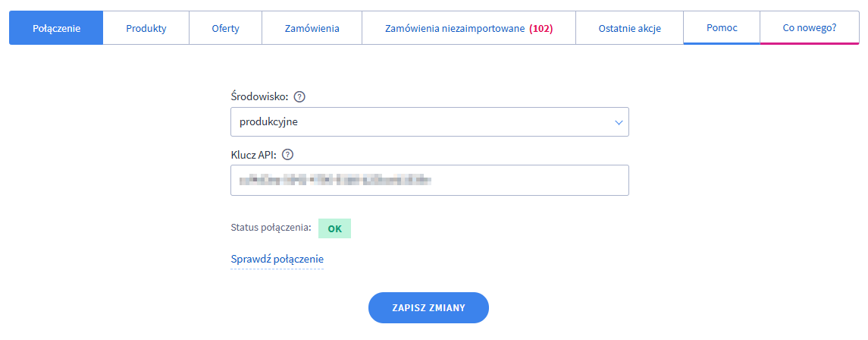Screen dimensions: 868x340
Task: Select the Połączenie tab
Action: pyautogui.click(x=56, y=29)
